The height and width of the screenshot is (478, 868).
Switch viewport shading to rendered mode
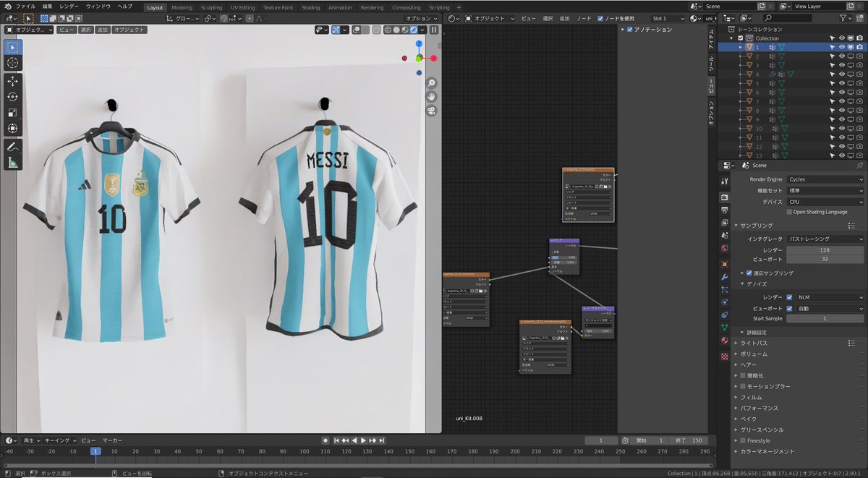click(414, 30)
